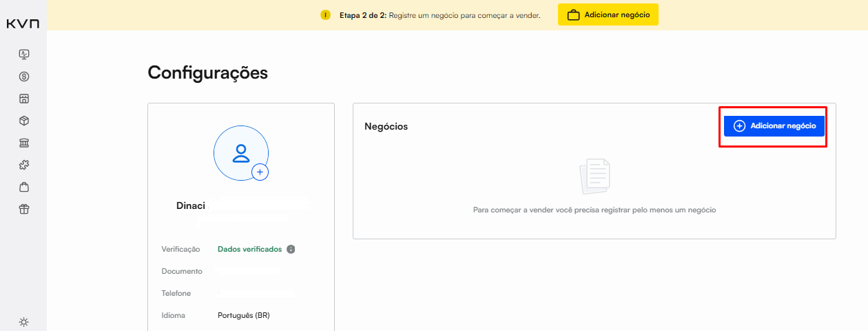This screenshot has height=331, width=868.
Task: Open the shopping bag icon in sidebar
Action: [x=24, y=187]
